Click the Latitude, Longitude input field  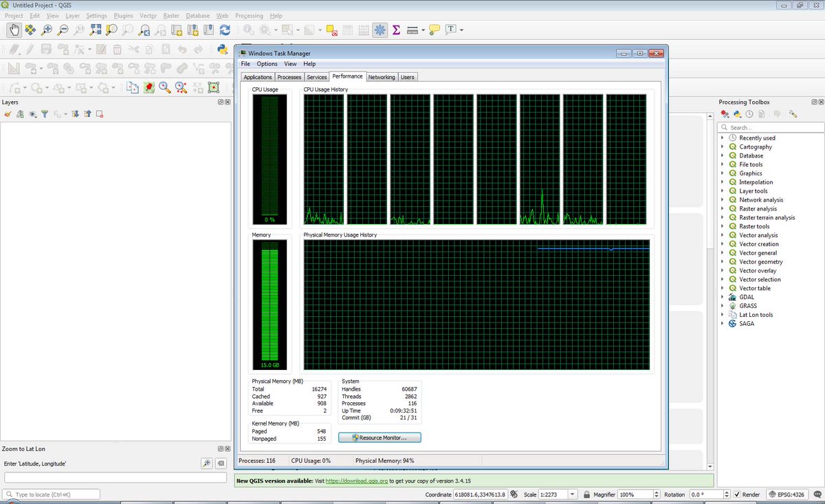pyautogui.click(x=115, y=477)
